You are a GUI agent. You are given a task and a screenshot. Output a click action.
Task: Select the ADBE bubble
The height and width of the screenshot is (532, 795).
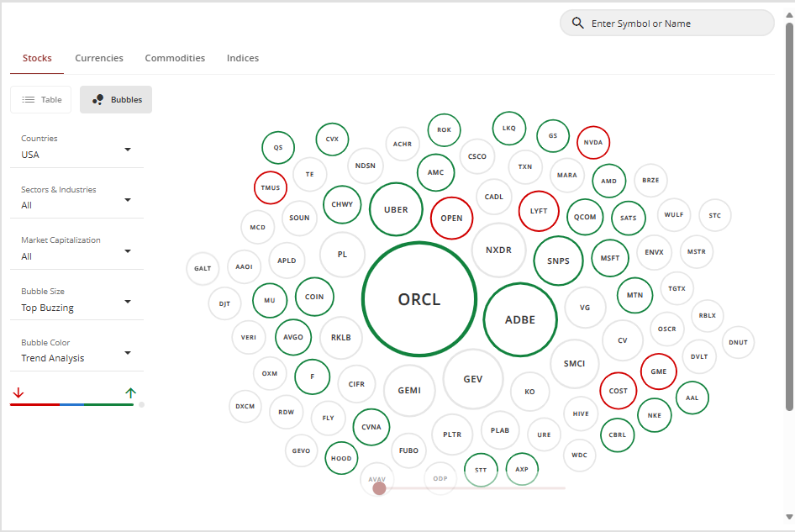[x=520, y=319]
